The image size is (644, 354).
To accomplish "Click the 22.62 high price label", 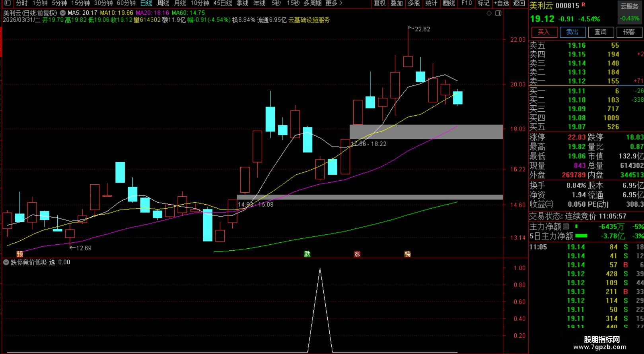I will click(422, 29).
